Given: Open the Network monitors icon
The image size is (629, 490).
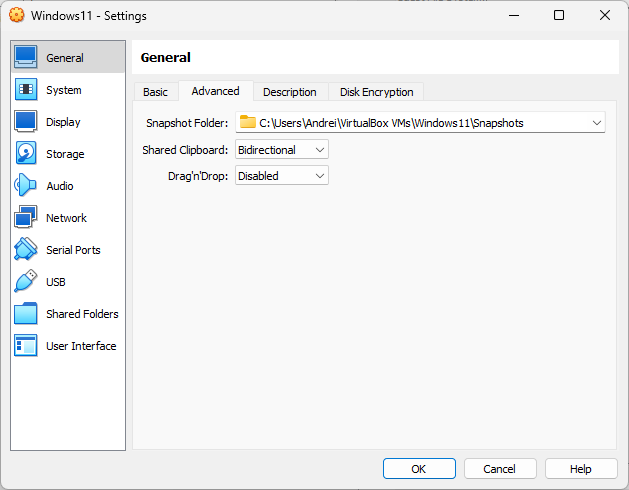Looking at the screenshot, I should pos(26,217).
